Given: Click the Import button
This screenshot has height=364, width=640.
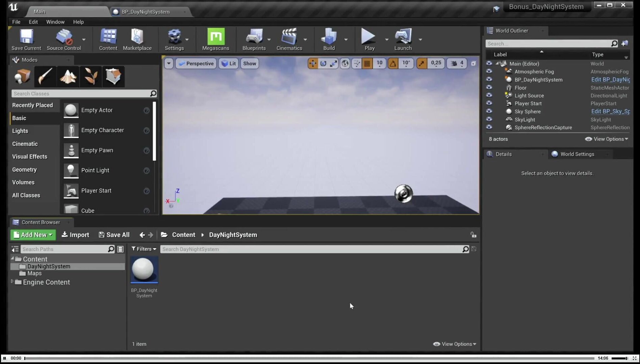Looking at the screenshot, I should pyautogui.click(x=75, y=235).
